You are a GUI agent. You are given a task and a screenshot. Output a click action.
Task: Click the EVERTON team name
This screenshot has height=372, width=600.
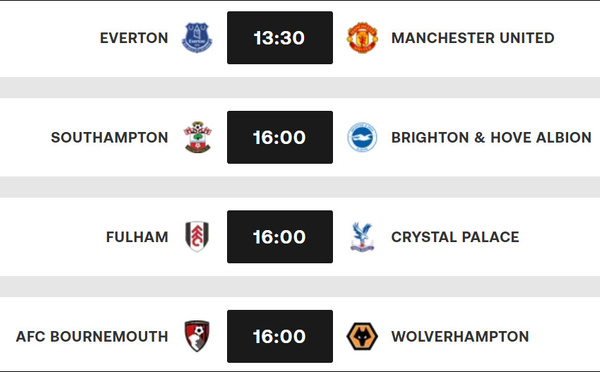pyautogui.click(x=134, y=38)
